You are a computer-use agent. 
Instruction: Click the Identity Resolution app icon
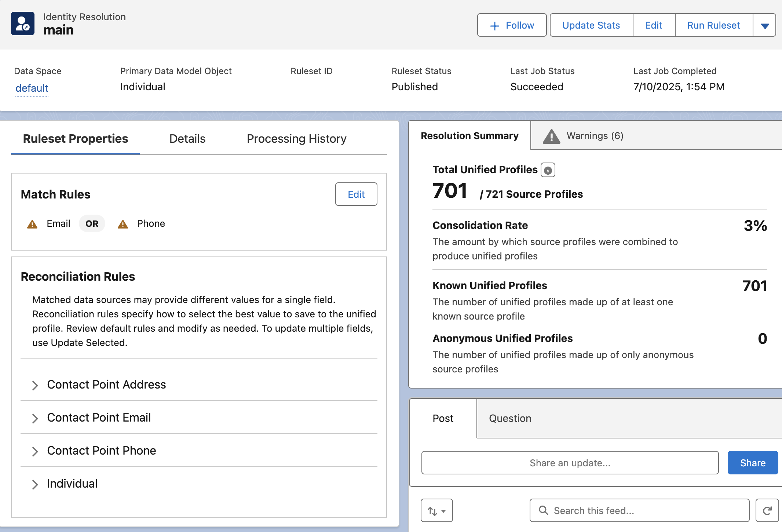click(22, 23)
